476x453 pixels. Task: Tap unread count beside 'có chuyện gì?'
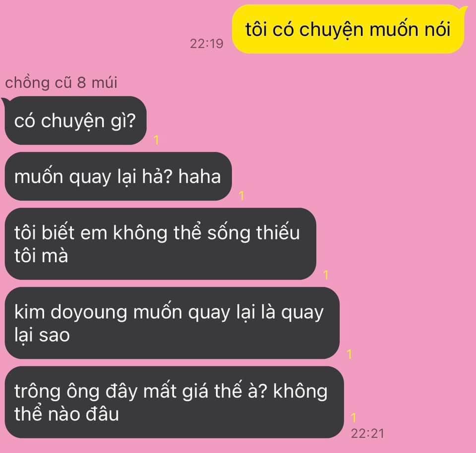156,140
